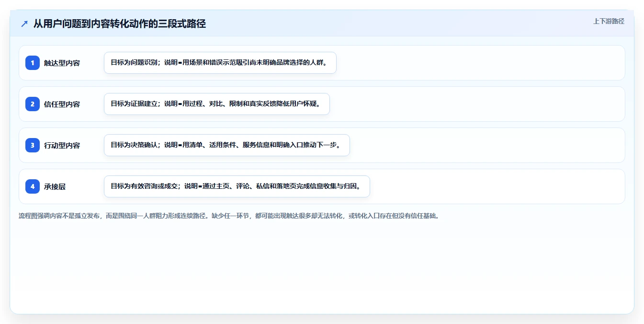Select the 行动型内容 step label
Image resolution: width=644 pixels, height=324 pixels.
tap(62, 145)
